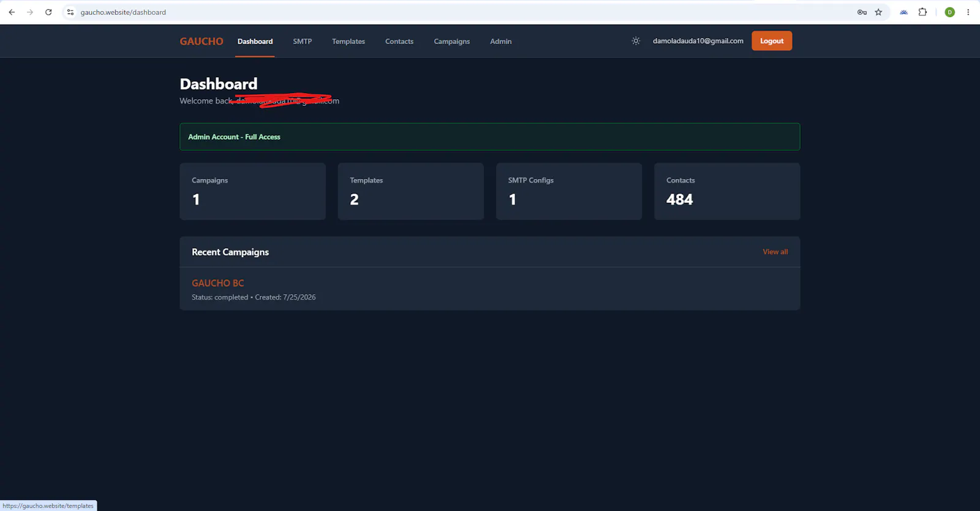Open the Chrome three-dot menu
Viewport: 980px width, 511px height.
coord(968,12)
